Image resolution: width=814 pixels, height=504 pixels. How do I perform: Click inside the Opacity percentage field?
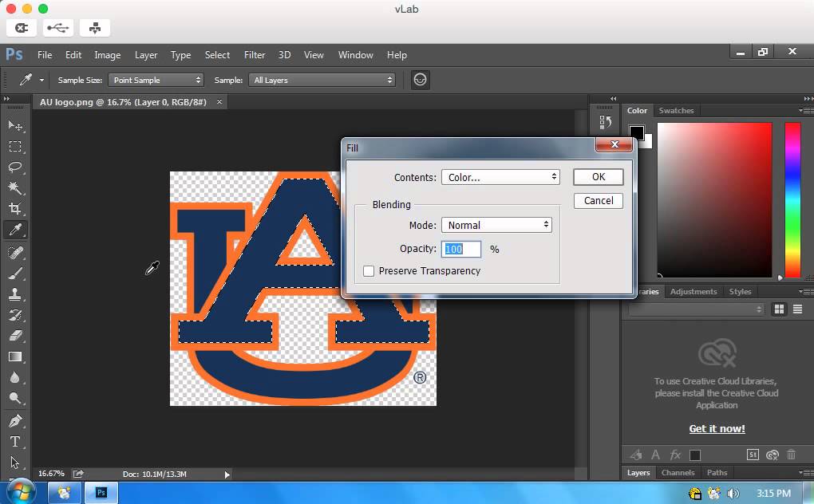point(460,249)
